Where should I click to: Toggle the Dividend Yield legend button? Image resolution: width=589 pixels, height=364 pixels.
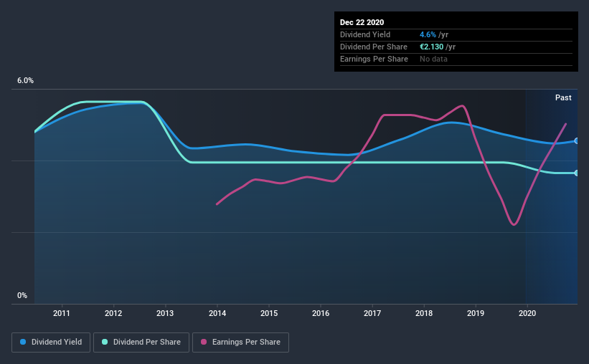coord(51,343)
